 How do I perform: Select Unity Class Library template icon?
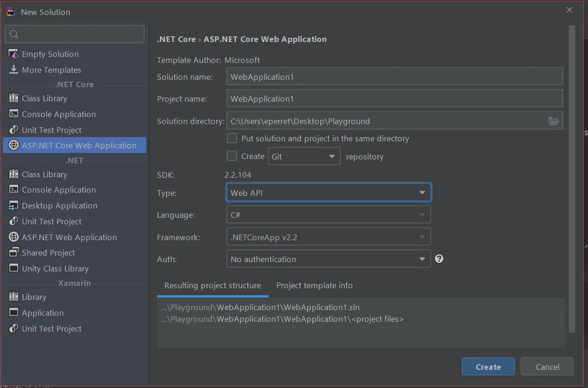tap(14, 269)
